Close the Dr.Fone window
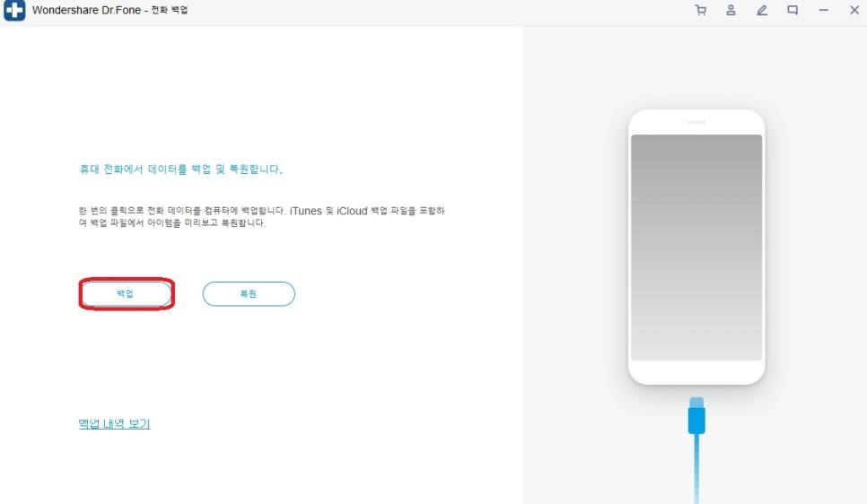867x504 pixels. (854, 10)
